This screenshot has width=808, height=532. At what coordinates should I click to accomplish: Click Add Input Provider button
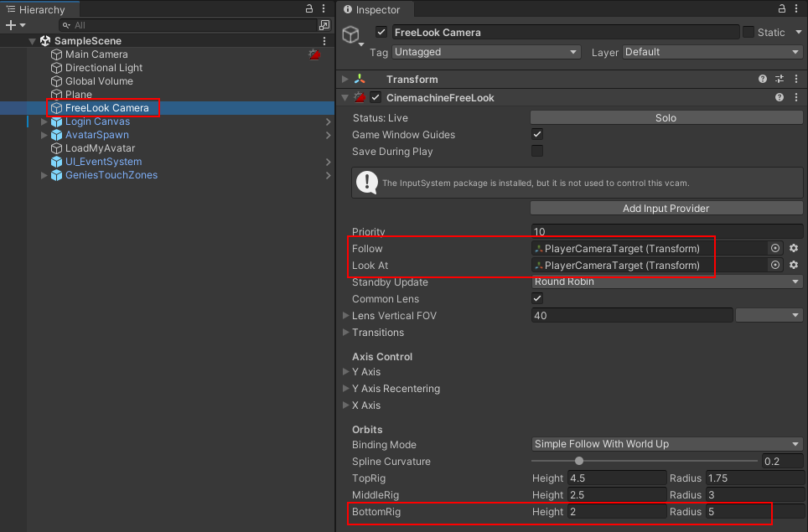pos(666,208)
